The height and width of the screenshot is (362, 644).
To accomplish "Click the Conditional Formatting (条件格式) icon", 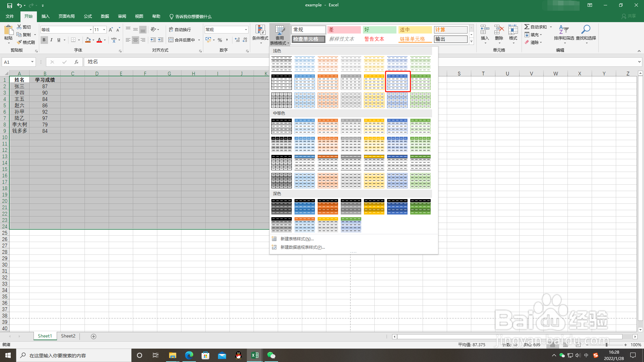I will tap(260, 30).
